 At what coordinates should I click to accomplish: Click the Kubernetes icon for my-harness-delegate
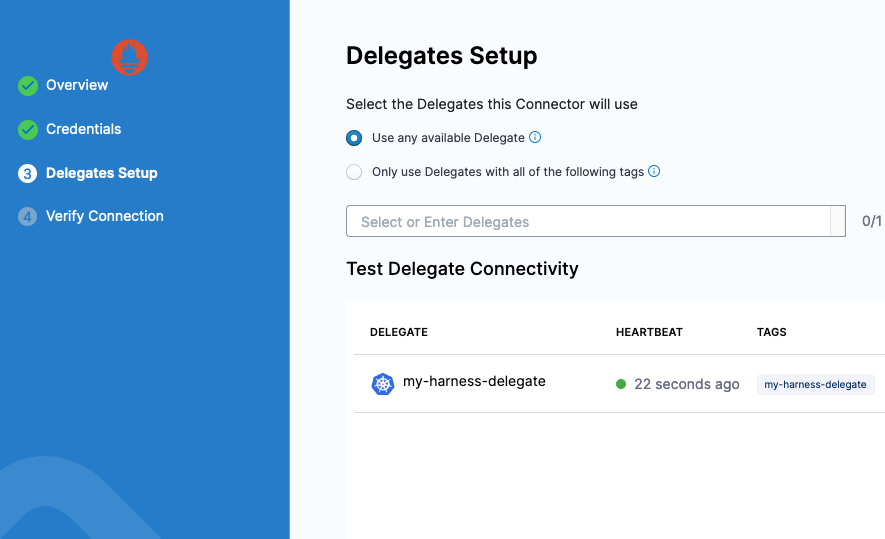pyautogui.click(x=383, y=384)
